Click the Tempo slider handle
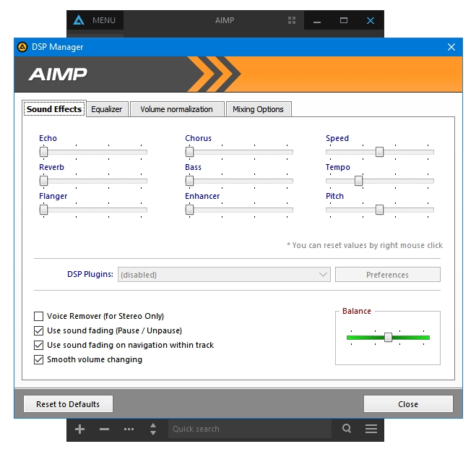This screenshot has height=449, width=476. [358, 181]
